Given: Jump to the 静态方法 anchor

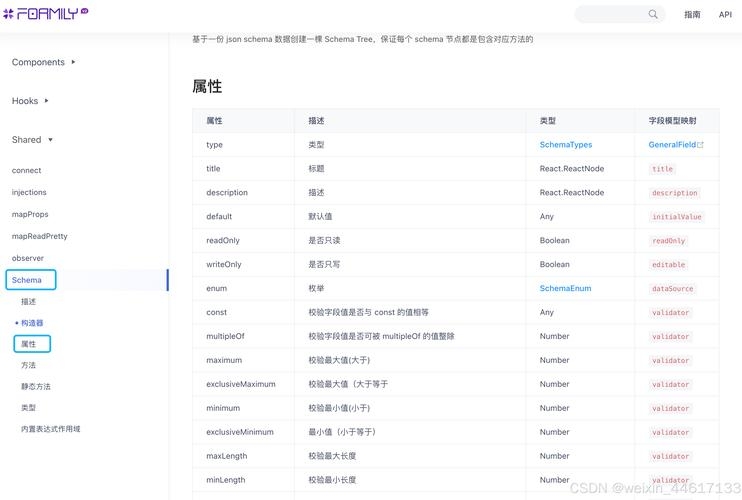Looking at the screenshot, I should pyautogui.click(x=35, y=386).
